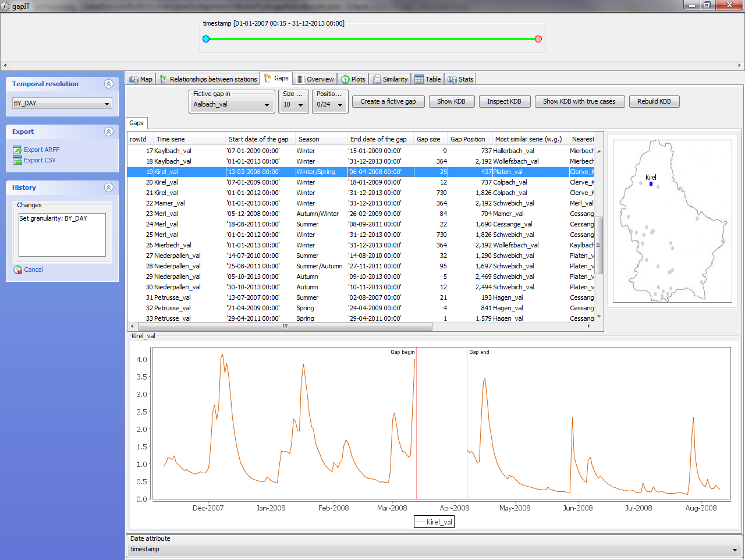Click the Stats tab icon
The width and height of the screenshot is (745, 560).
point(452,79)
